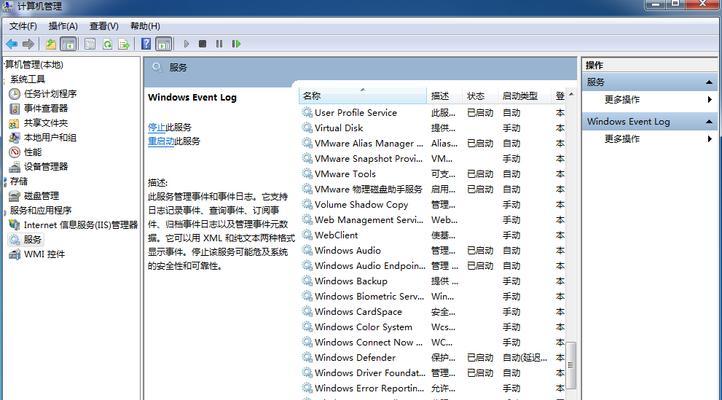Select VMware Snapshot Provider service row
Viewport: 722px width, 400px height.
pyautogui.click(x=433, y=159)
